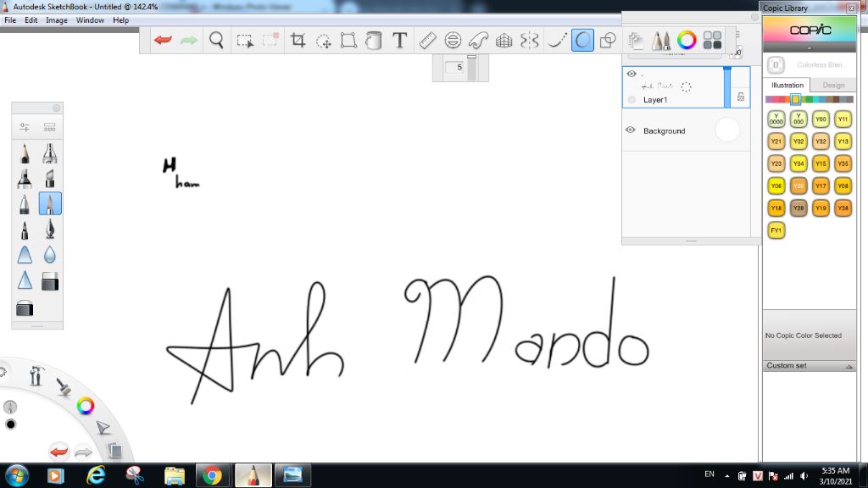Select the Pencil brush in brush palette
868x488 pixels.
pyautogui.click(x=25, y=153)
